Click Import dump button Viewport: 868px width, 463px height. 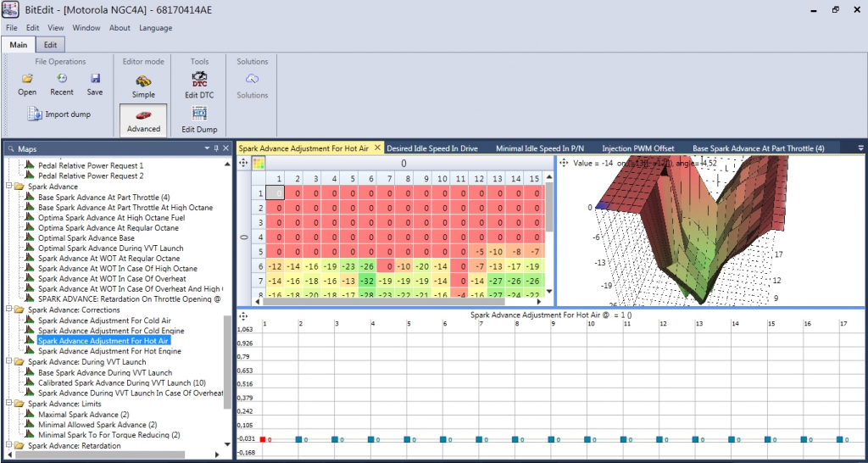click(59, 114)
